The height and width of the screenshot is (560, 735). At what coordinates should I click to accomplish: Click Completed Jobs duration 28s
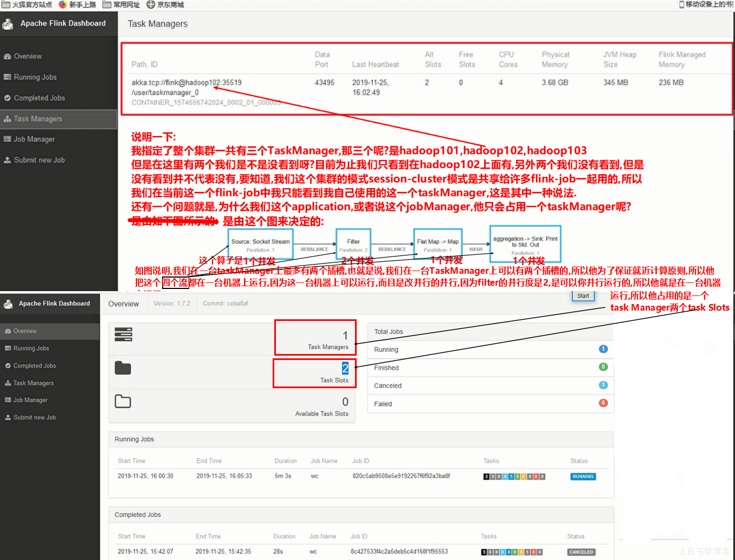(278, 551)
